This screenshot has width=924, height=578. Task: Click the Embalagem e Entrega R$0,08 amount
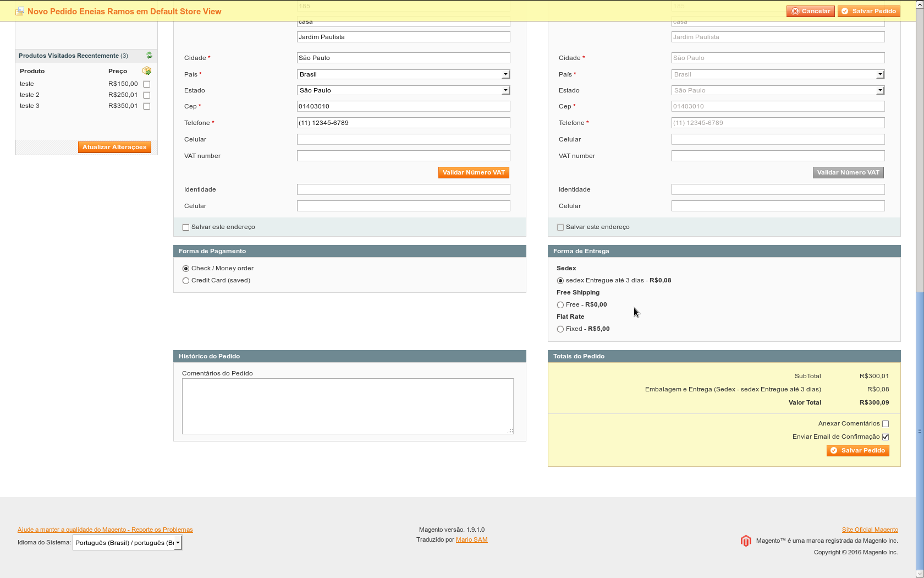point(878,389)
